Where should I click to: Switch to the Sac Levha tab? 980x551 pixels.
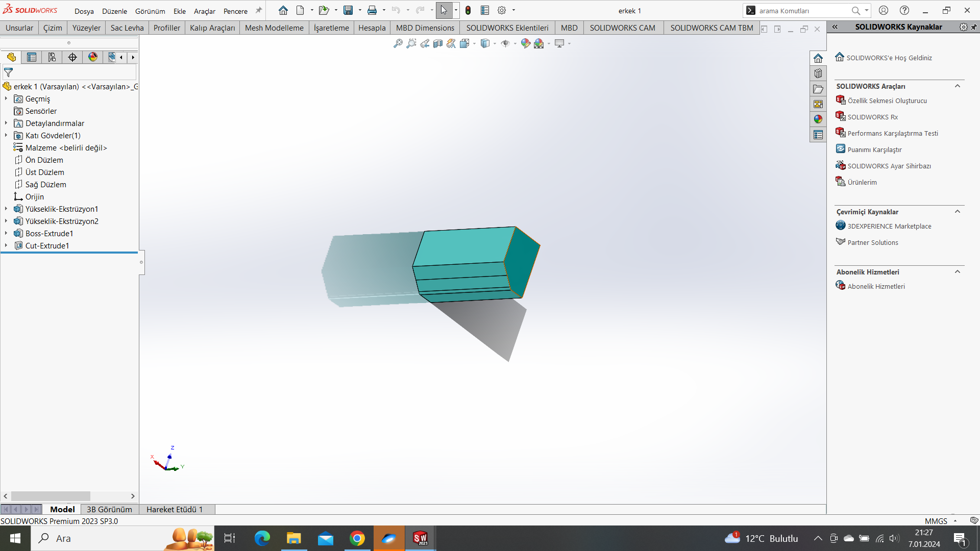pos(127,28)
